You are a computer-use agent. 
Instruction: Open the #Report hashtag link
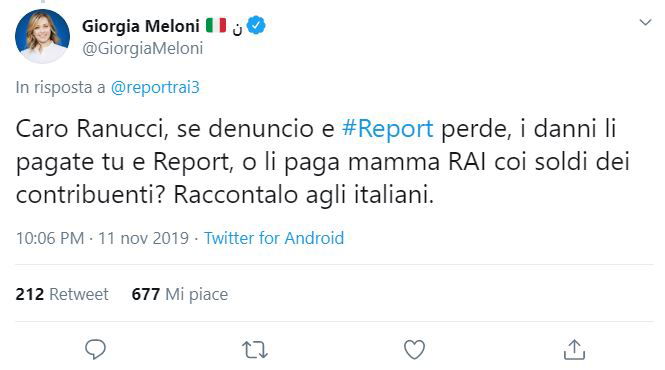pyautogui.click(x=388, y=129)
